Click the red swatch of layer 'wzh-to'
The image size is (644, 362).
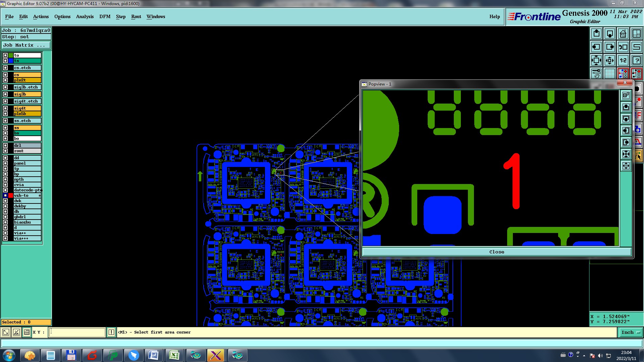pos(11,195)
